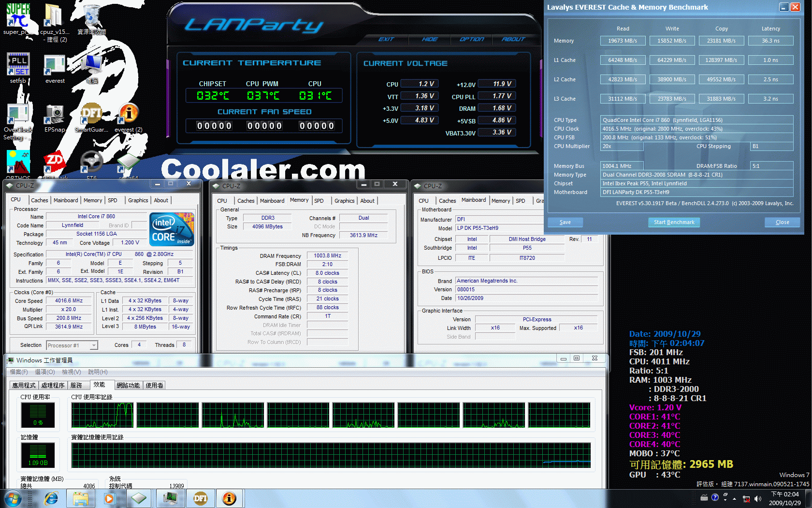The height and width of the screenshot is (508, 812).
Task: Switch to Task Manager taskbar icon
Action: [x=170, y=498]
